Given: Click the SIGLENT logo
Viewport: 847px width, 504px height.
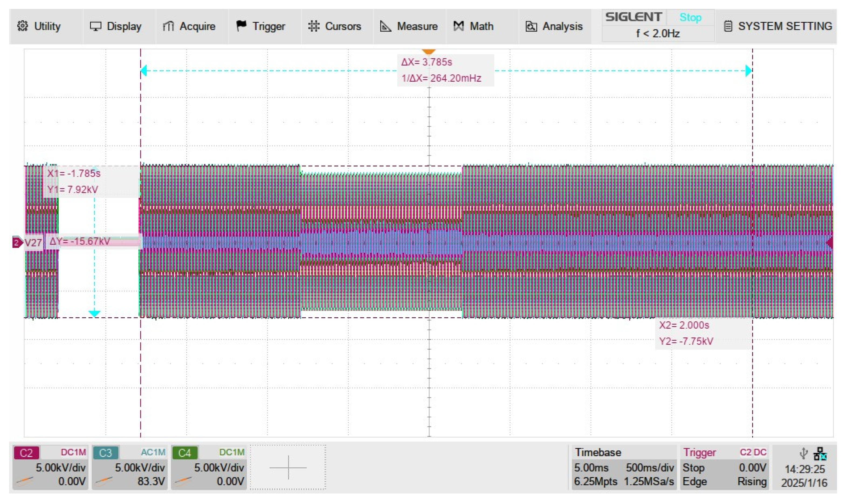Looking at the screenshot, I should coord(633,17).
